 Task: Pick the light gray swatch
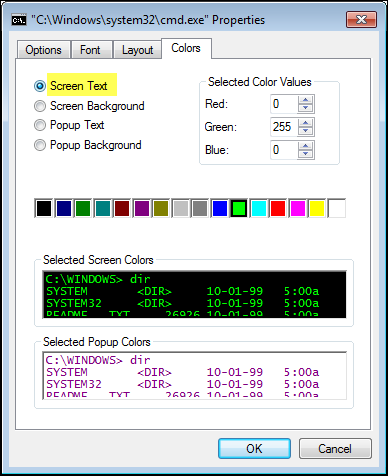coord(180,208)
